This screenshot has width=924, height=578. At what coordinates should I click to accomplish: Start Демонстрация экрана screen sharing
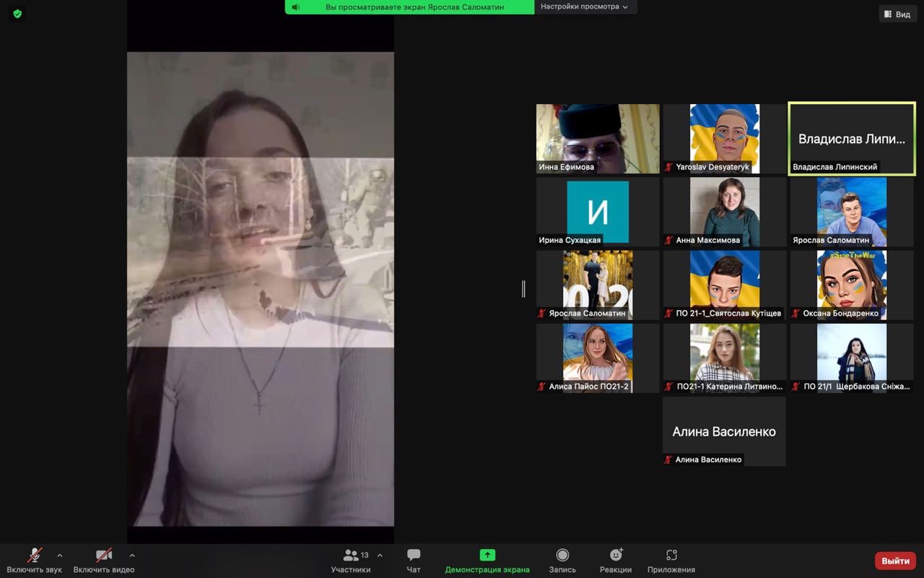click(487, 560)
